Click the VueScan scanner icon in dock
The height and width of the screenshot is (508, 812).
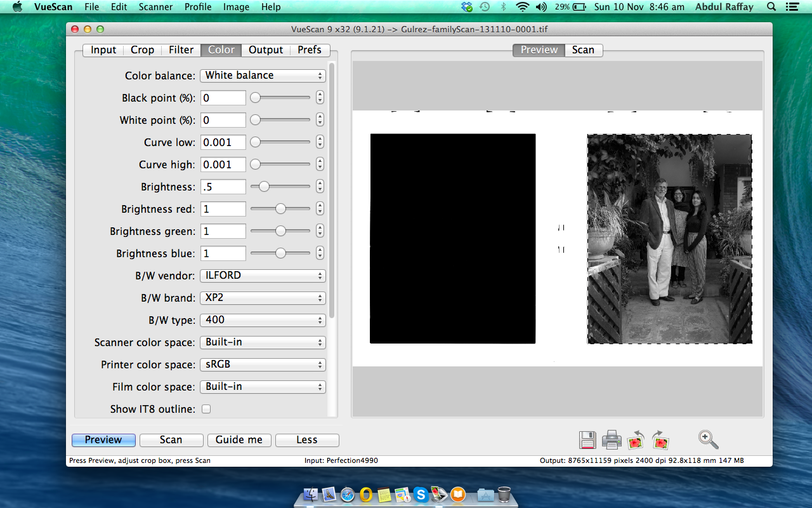pos(439,494)
